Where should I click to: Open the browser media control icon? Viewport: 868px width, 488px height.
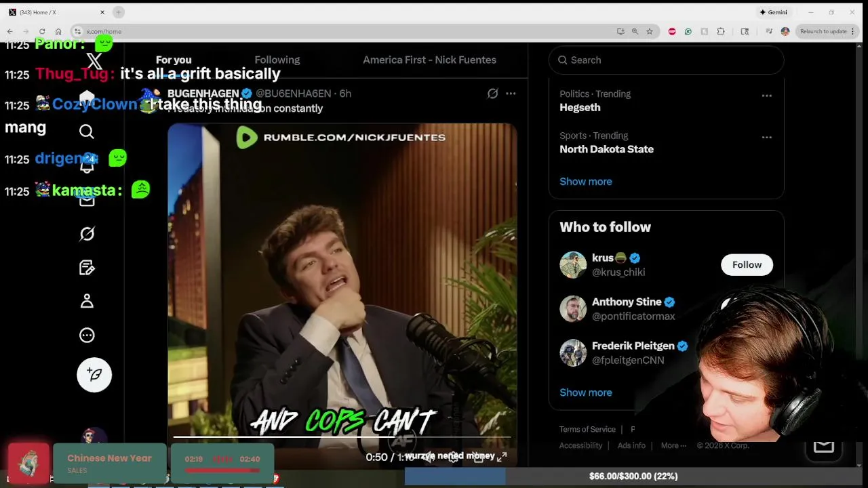pyautogui.click(x=769, y=31)
